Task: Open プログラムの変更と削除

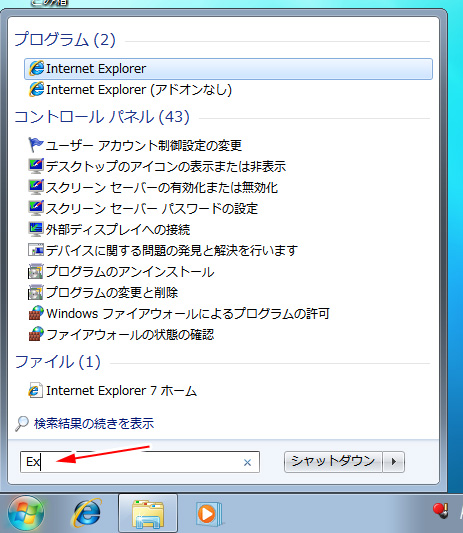Action: point(103,292)
